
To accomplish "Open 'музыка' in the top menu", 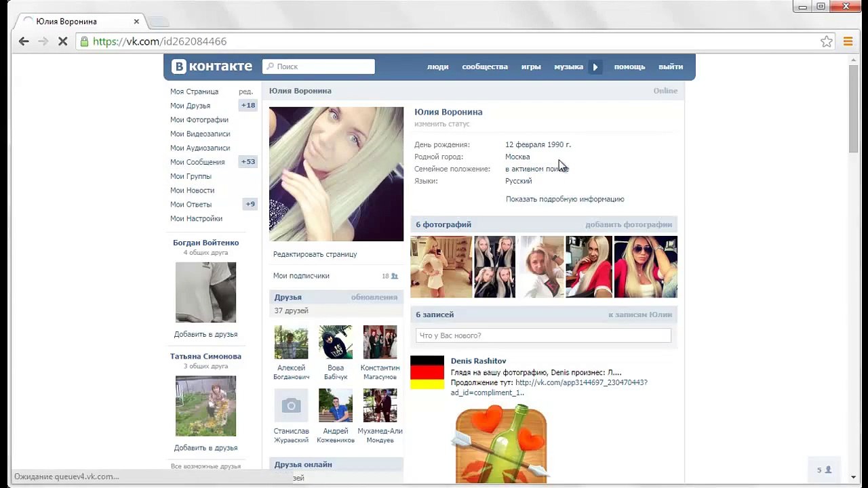I will coord(568,66).
